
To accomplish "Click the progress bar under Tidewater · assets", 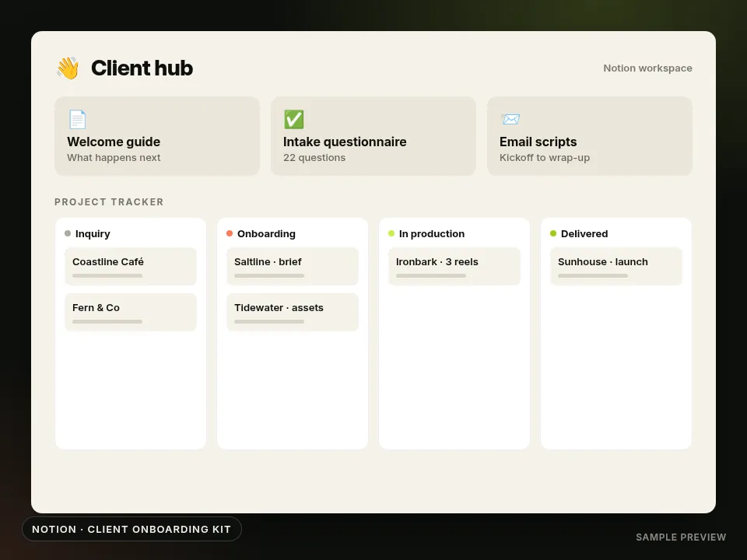I will 269,322.
